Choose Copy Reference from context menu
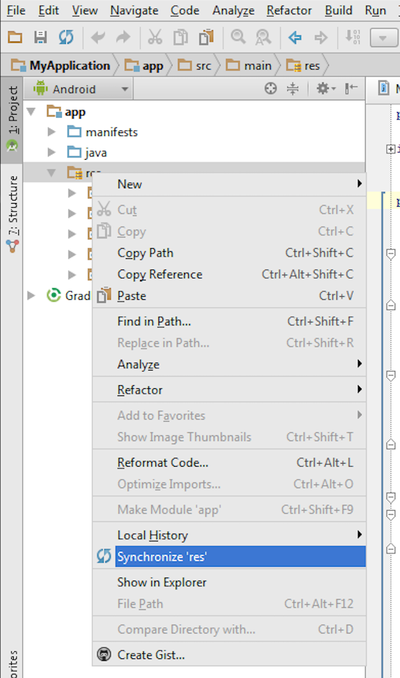The image size is (400, 678). [229, 274]
